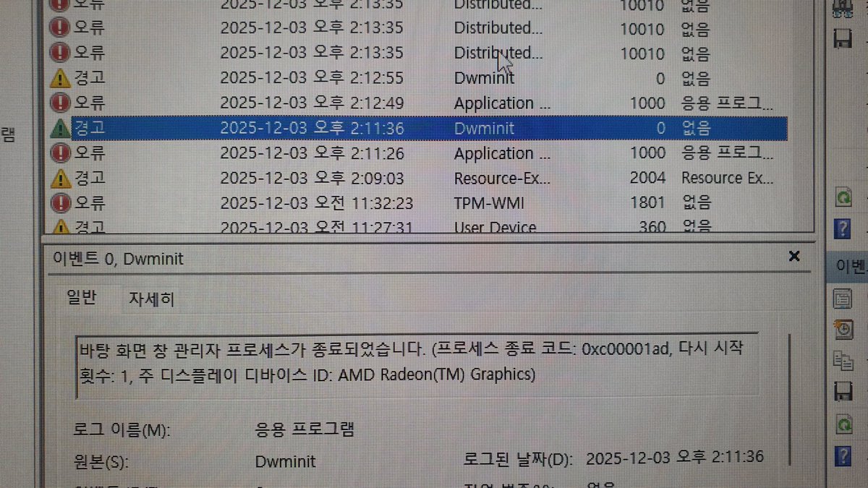This screenshot has width=868, height=488.
Task: Click the refresh icon above the 이벤트 actions header
Action: (x=843, y=197)
